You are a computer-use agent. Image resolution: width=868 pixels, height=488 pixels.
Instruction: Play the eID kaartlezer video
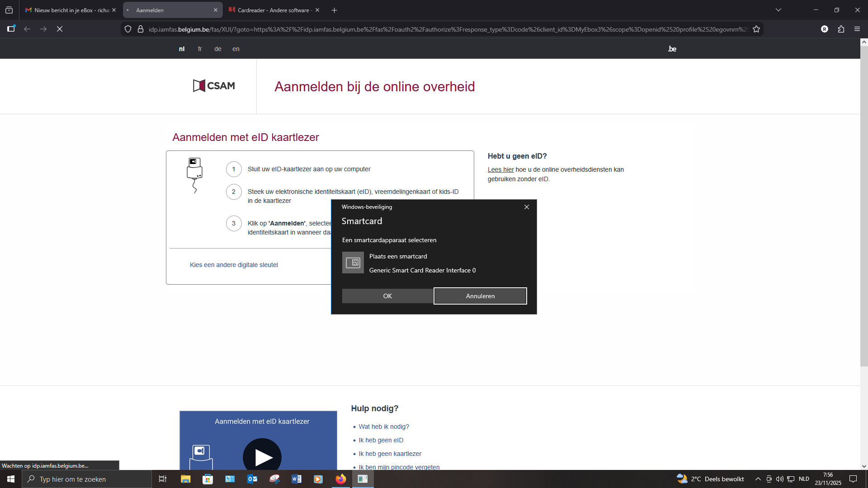pos(262,456)
